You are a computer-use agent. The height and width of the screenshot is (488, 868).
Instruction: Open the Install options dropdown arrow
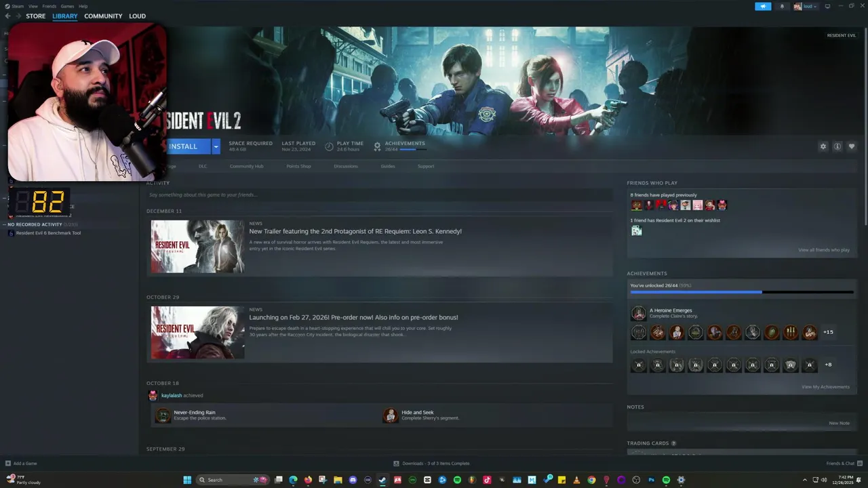click(216, 146)
